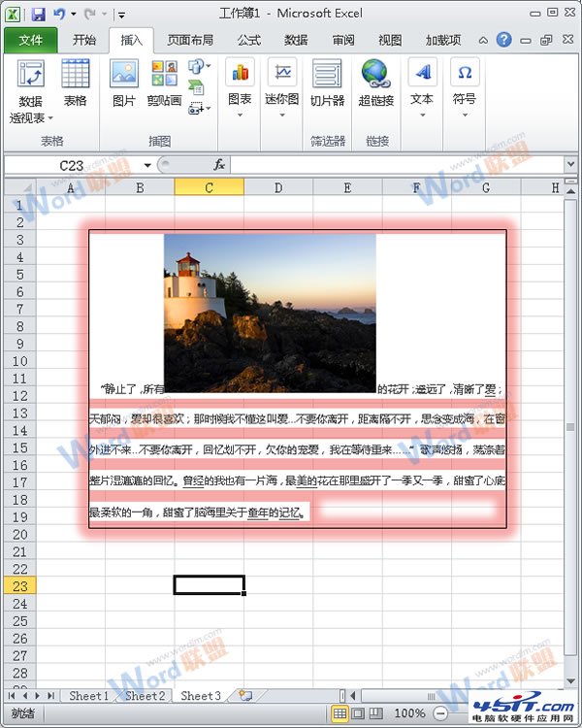
Task: Select row 23 header
Action: pos(20,586)
